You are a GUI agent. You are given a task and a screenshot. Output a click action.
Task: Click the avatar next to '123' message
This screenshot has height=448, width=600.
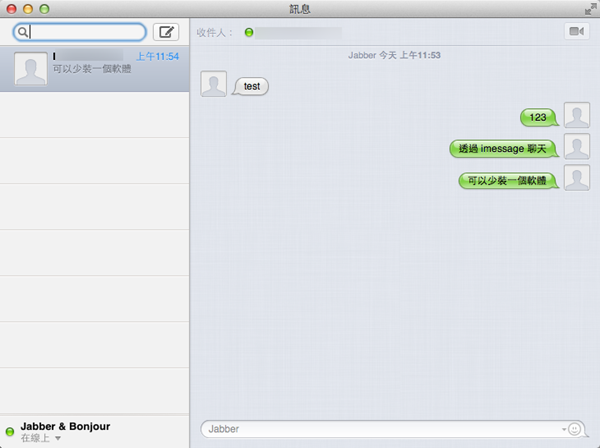coord(576,115)
